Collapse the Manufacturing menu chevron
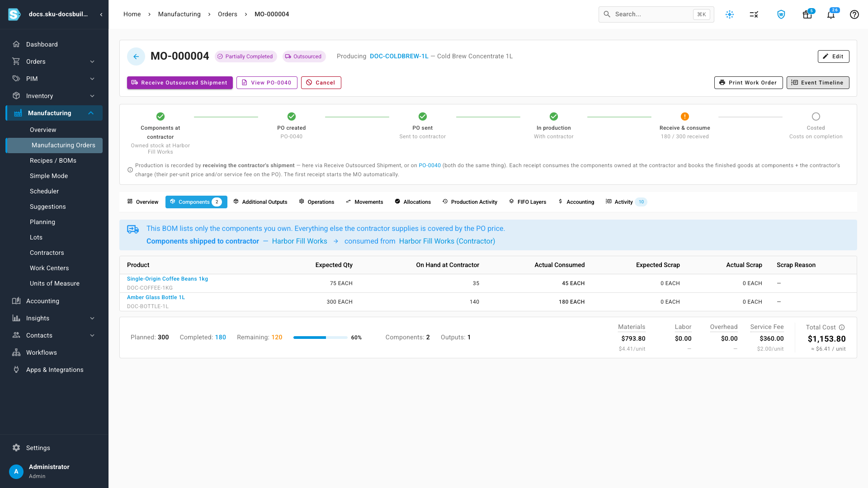Image resolution: width=868 pixels, height=488 pixels. point(91,113)
